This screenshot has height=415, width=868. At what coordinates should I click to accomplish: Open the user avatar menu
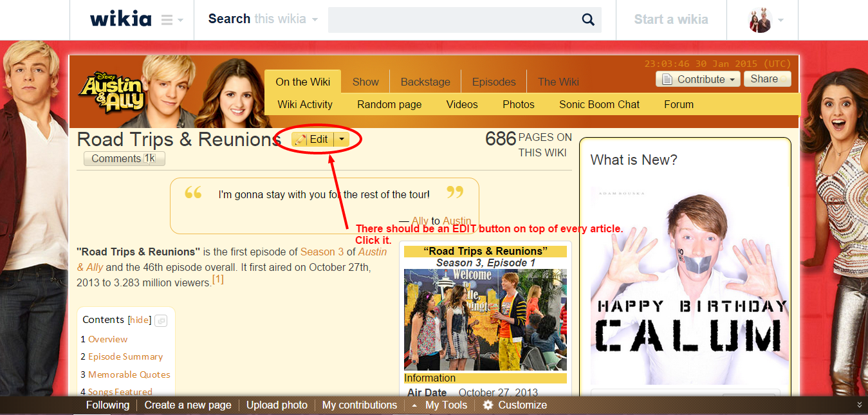point(760,20)
